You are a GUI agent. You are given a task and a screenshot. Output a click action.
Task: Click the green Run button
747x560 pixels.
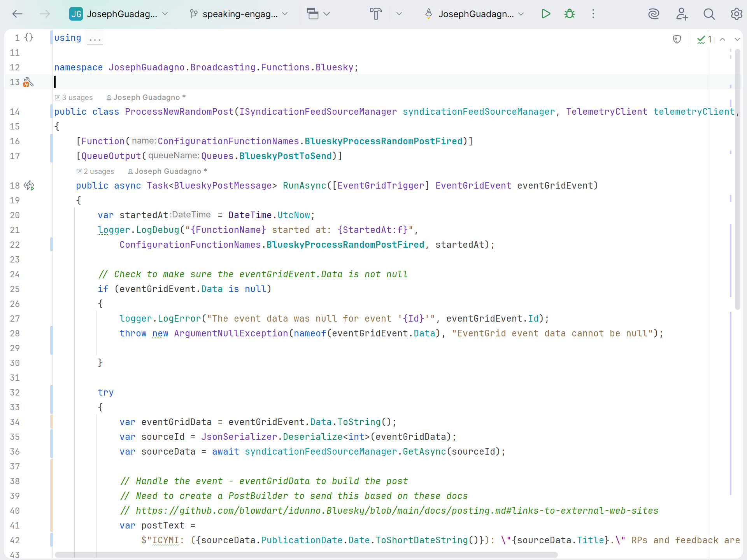pos(546,14)
